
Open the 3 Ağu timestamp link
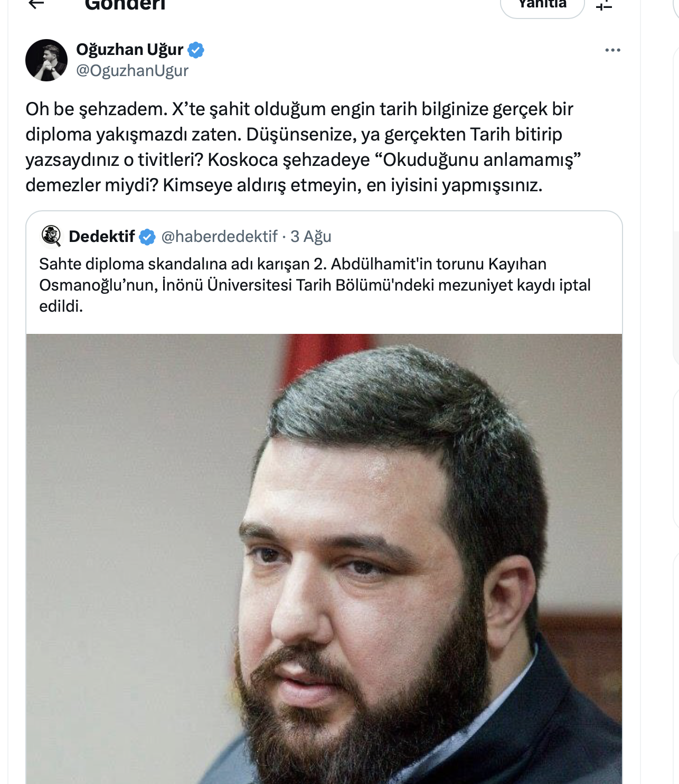[x=311, y=237]
